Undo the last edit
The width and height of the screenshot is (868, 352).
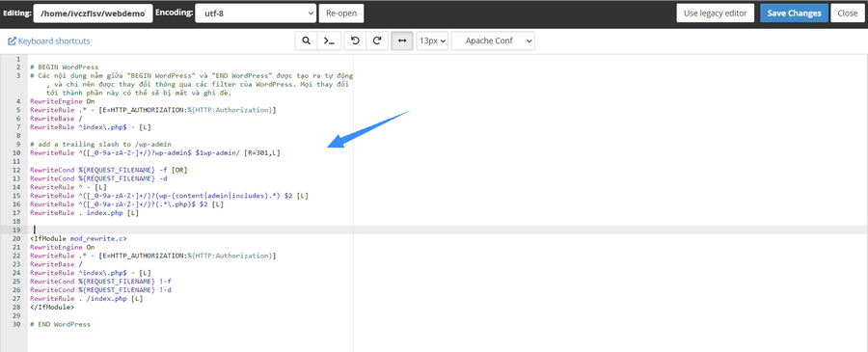point(355,41)
